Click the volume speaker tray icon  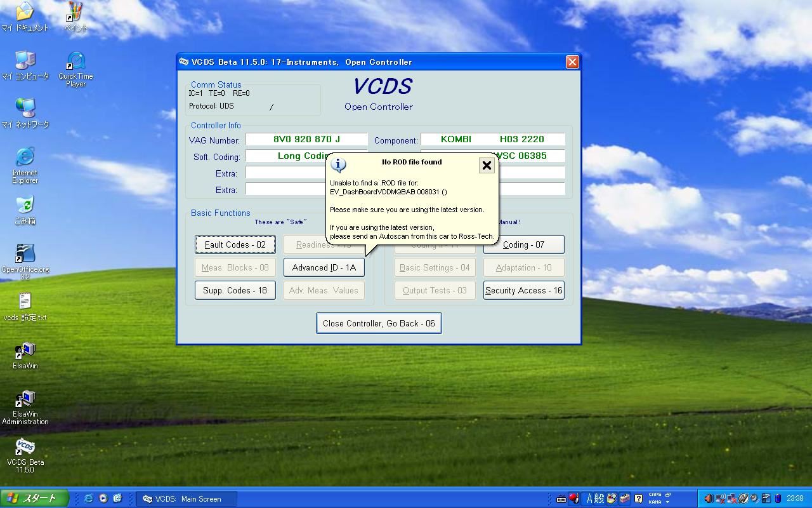(709, 498)
